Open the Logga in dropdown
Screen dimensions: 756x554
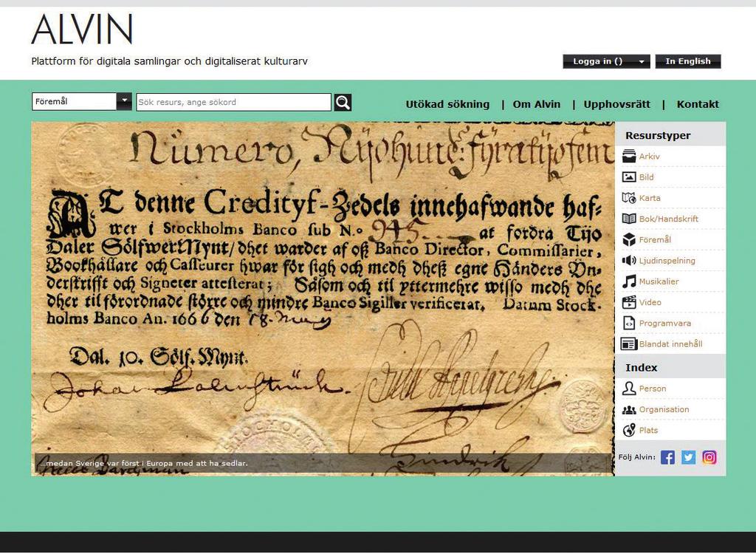coord(606,61)
